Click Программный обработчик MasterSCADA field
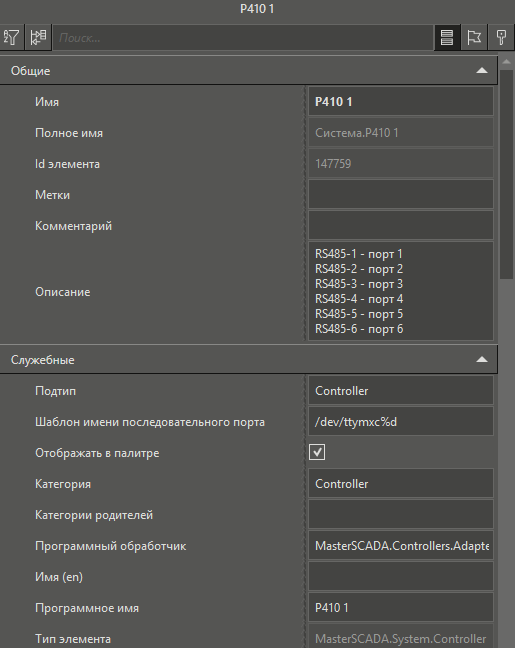Screen dimensions: 515x648 click(401, 546)
